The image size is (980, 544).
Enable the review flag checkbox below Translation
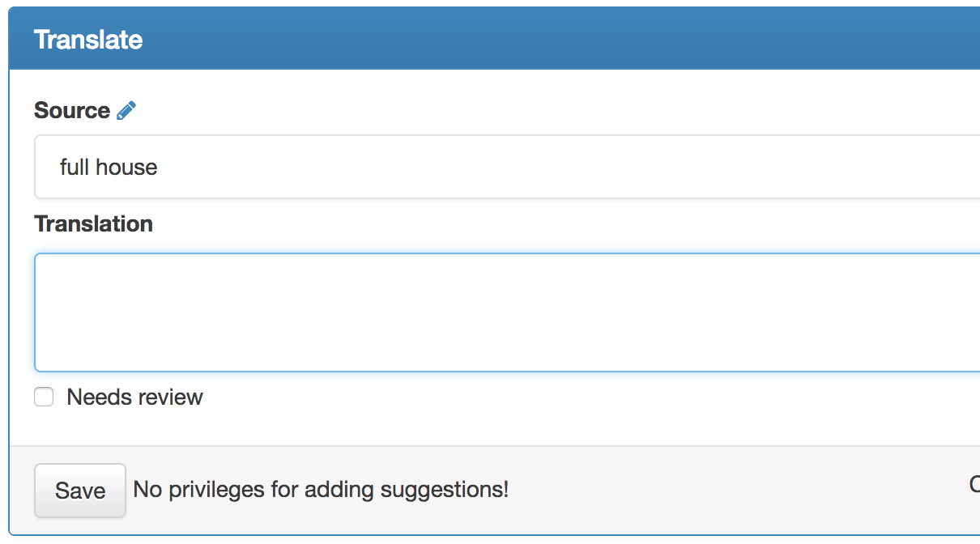(44, 397)
